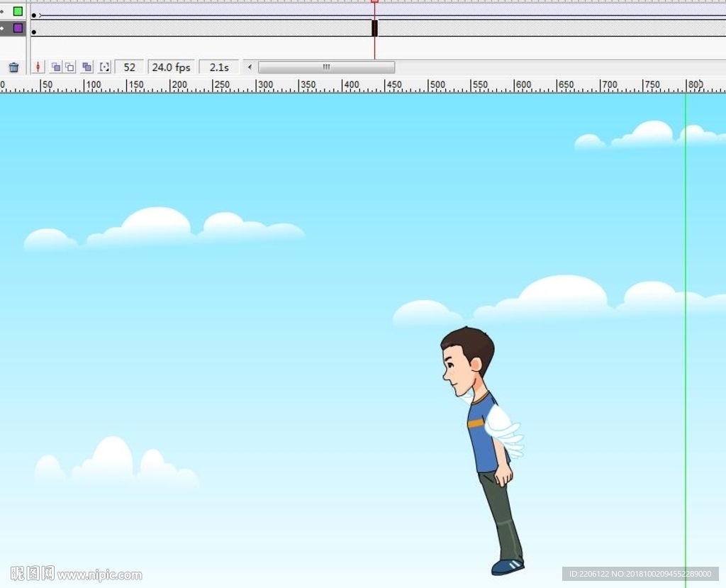
Task: Center the playhead frame in timeline
Action: (38, 67)
